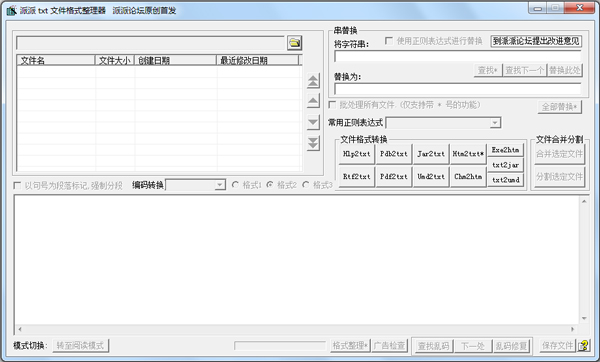Check 以句号为段落标记,强制分段 option
This screenshot has width=600, height=362.
tap(17, 185)
